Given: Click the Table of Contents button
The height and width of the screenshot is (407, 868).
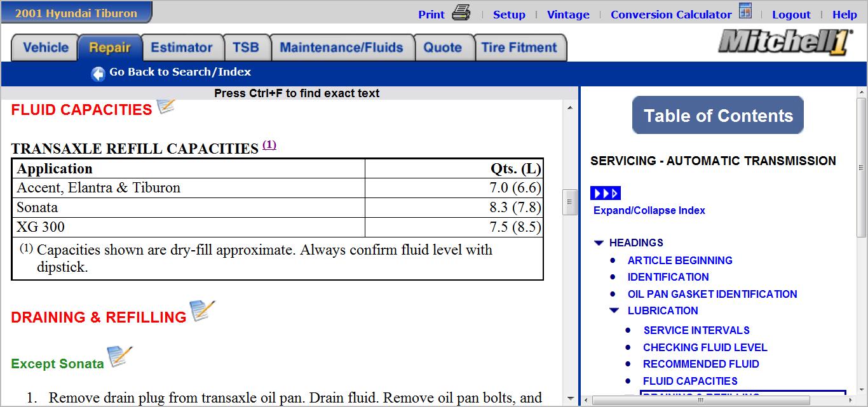Looking at the screenshot, I should pyautogui.click(x=718, y=116).
